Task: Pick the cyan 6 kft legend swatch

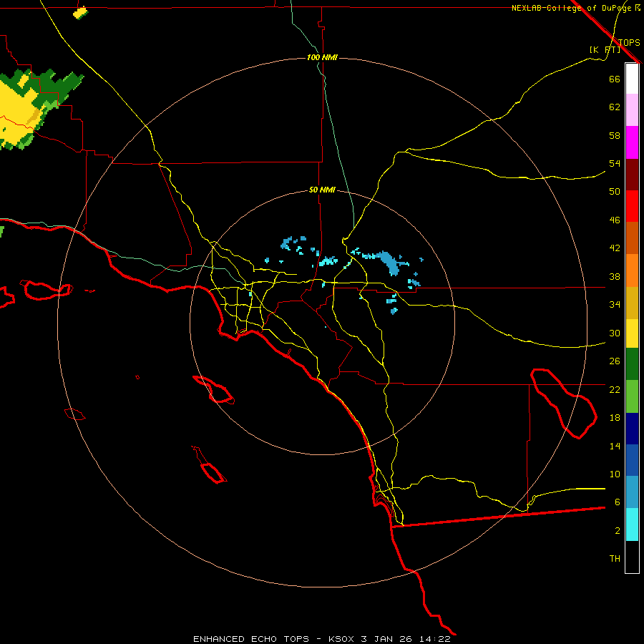Action: tap(632, 525)
